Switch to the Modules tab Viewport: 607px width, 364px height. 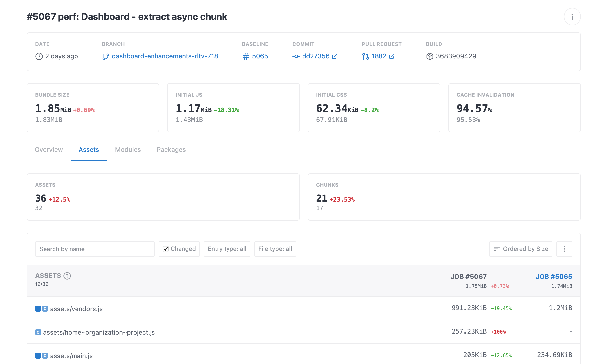(x=128, y=150)
